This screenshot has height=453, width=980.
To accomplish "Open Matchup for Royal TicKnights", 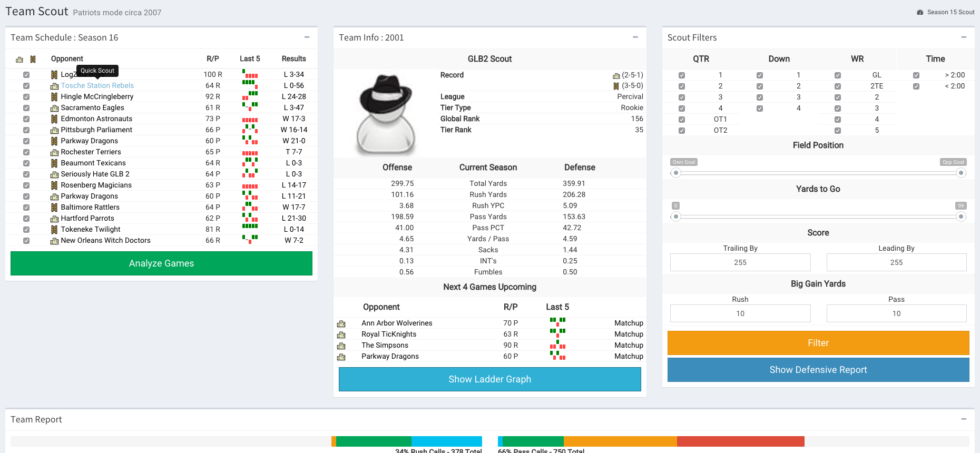I will [x=629, y=334].
